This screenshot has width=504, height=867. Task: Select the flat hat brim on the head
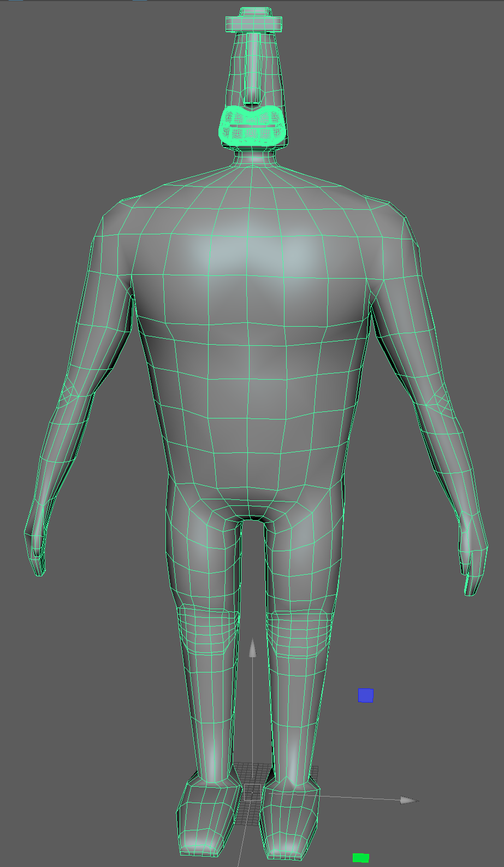pos(254,24)
